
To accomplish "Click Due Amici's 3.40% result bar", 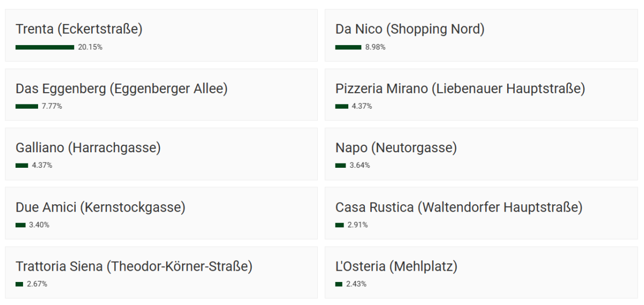I will tap(20, 225).
